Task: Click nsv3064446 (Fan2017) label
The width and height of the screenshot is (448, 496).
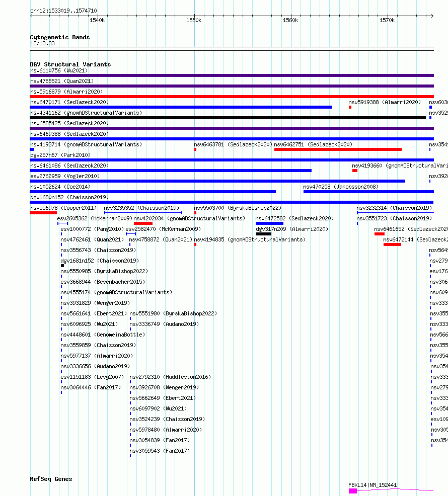Action: point(91,387)
